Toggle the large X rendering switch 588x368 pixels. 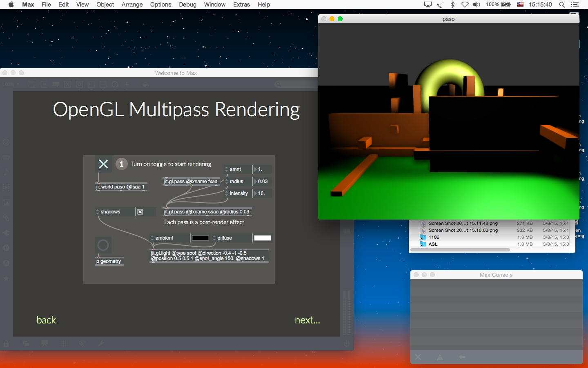(x=103, y=164)
